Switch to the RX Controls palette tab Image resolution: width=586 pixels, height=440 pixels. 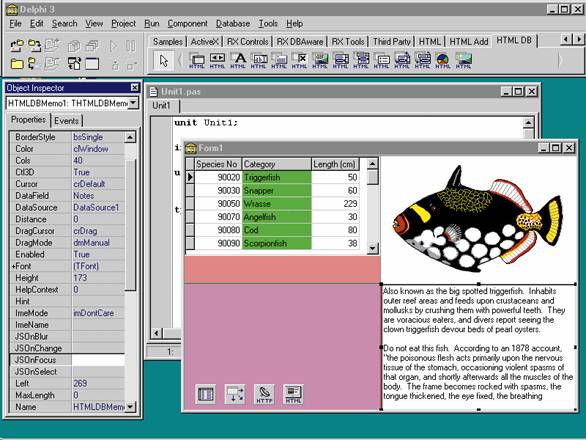click(x=247, y=41)
